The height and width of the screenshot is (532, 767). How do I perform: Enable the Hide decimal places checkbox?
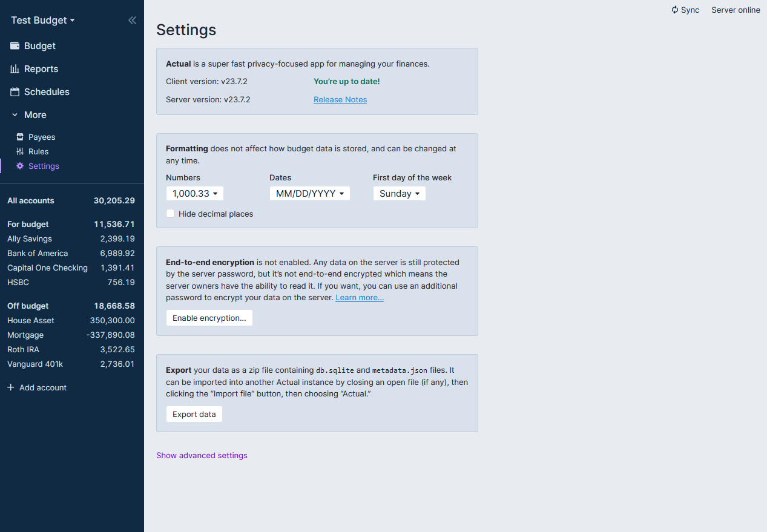[x=171, y=214]
